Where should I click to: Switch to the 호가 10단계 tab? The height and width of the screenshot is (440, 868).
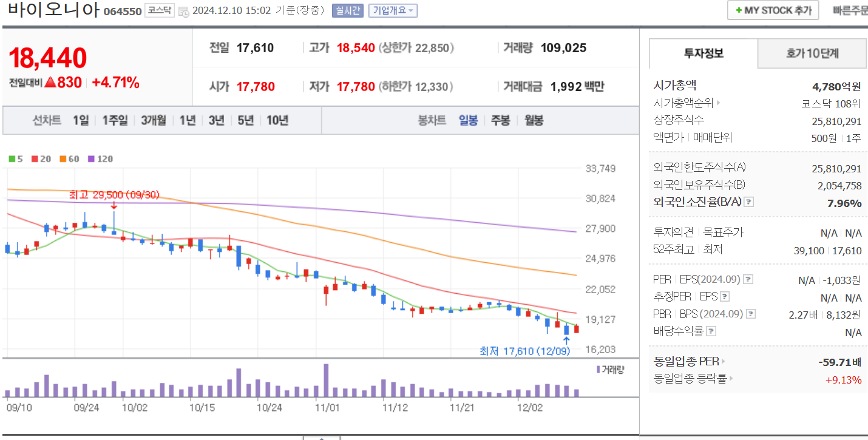click(811, 53)
